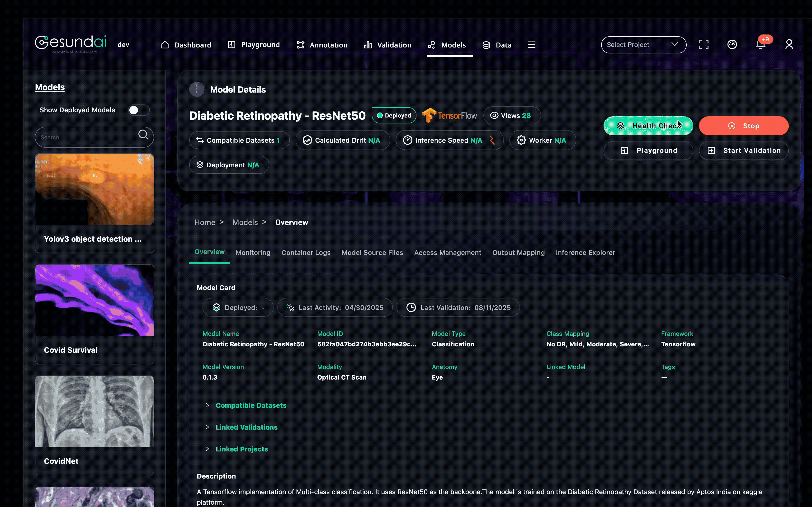812x507 pixels.
Task: Click the Model Version value 0.1.3
Action: coord(210,377)
